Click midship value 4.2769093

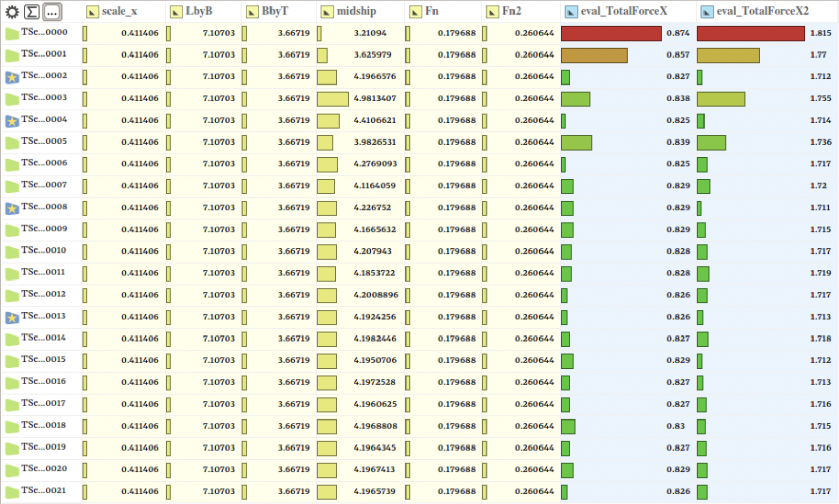click(x=375, y=164)
